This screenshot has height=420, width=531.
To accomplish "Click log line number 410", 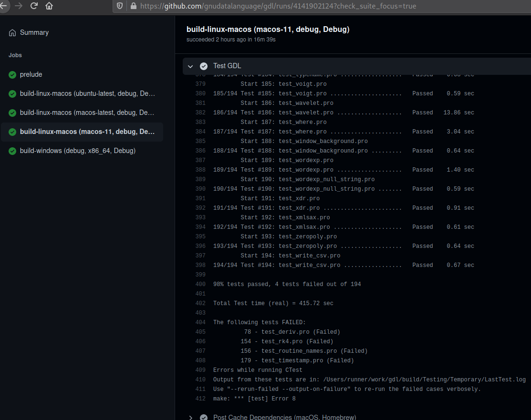I will pos(200,380).
